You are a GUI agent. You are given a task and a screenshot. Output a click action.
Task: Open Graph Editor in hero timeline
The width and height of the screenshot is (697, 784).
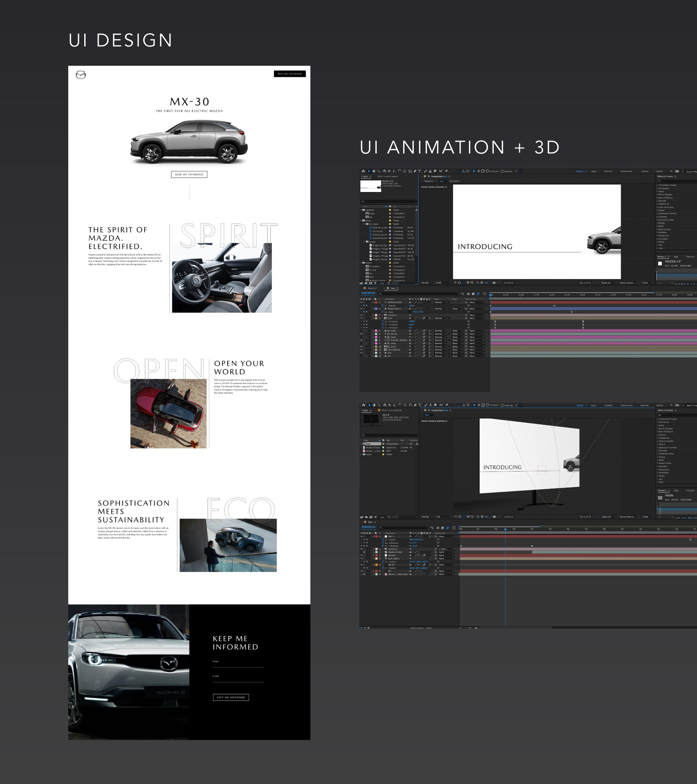pyautogui.click(x=485, y=294)
